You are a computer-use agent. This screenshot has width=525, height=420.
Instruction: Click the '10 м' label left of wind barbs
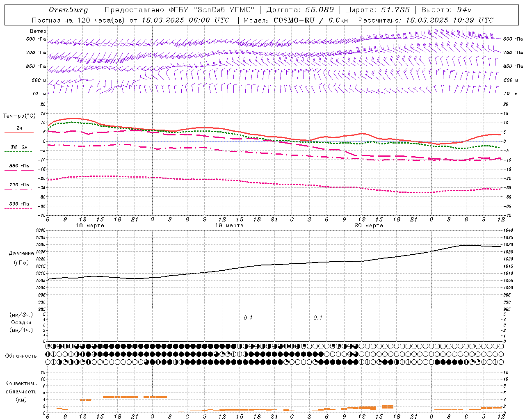coord(40,94)
